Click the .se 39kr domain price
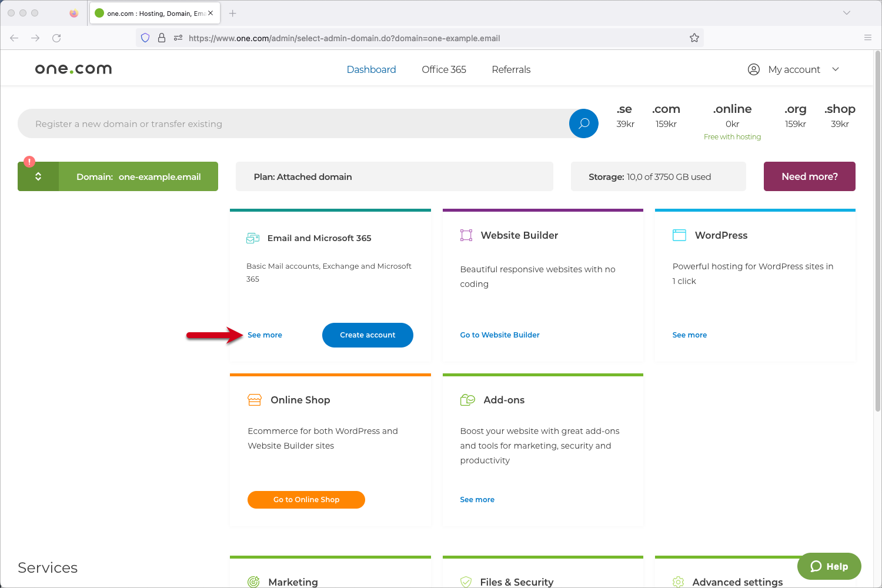The width and height of the screenshot is (882, 588). click(x=625, y=116)
